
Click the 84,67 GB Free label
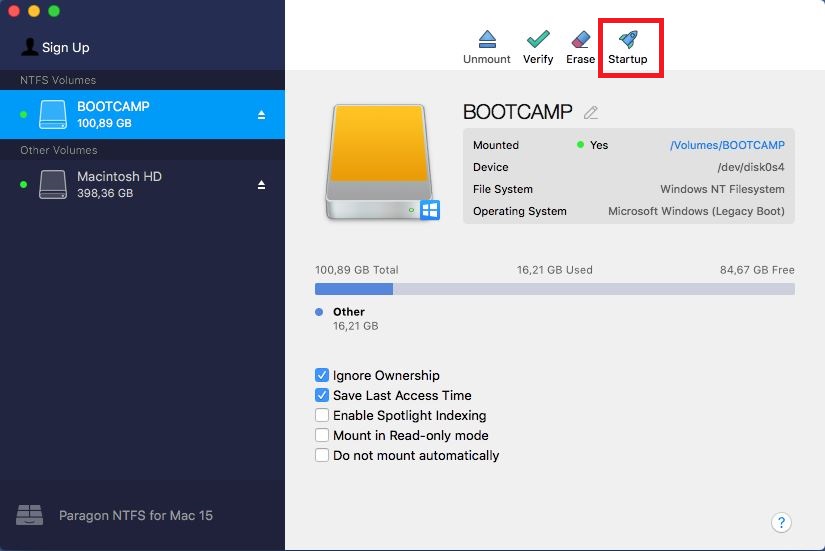(757, 270)
